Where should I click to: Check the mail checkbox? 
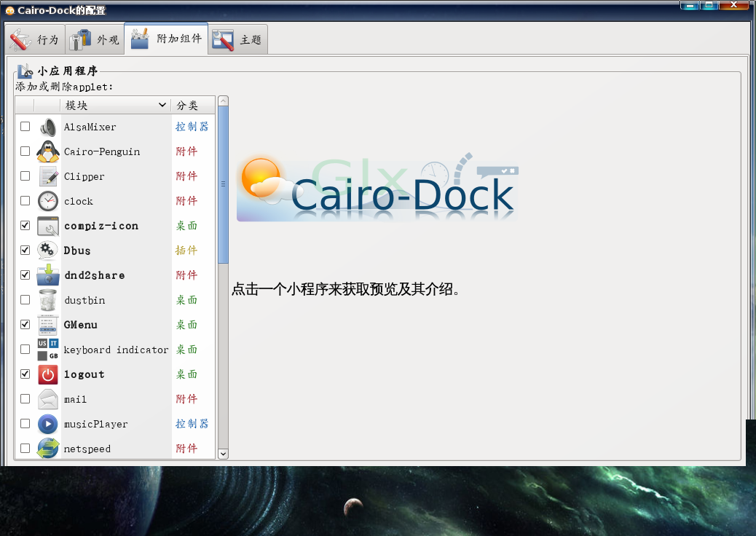click(25, 399)
